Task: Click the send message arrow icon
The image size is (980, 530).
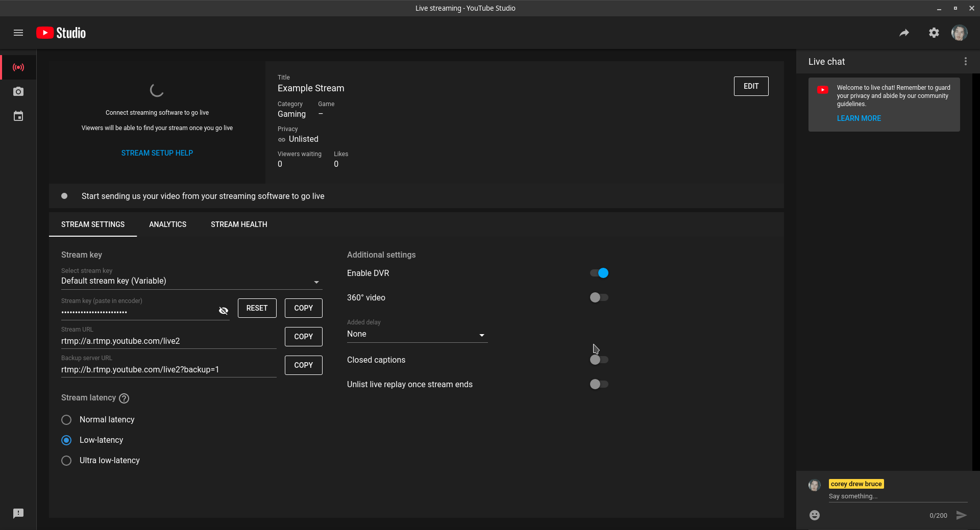Action: coord(961,515)
